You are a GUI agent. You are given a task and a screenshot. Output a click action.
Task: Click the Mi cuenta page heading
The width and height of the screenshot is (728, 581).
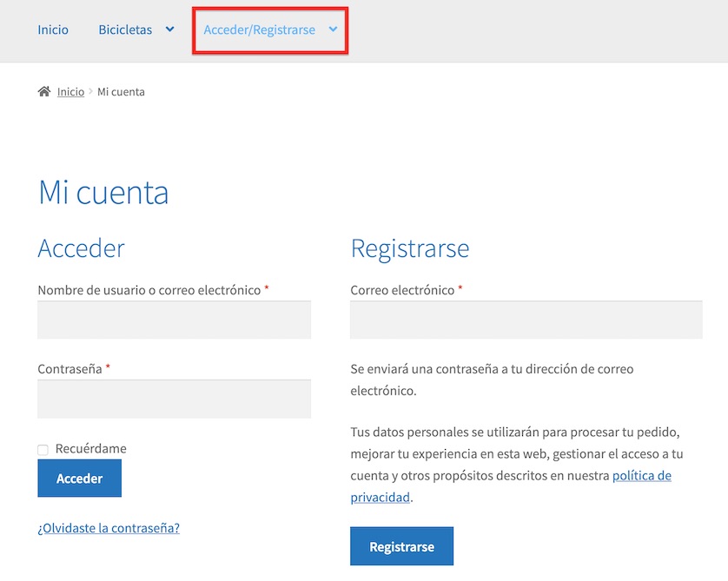point(103,192)
